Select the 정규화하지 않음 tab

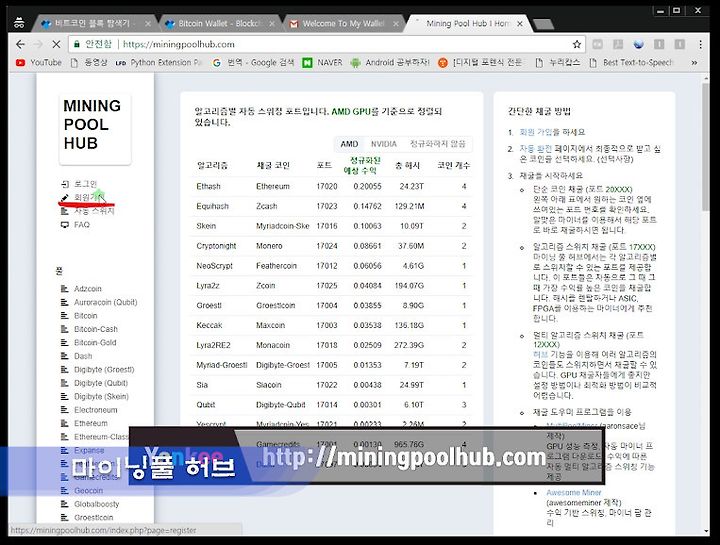click(x=437, y=144)
